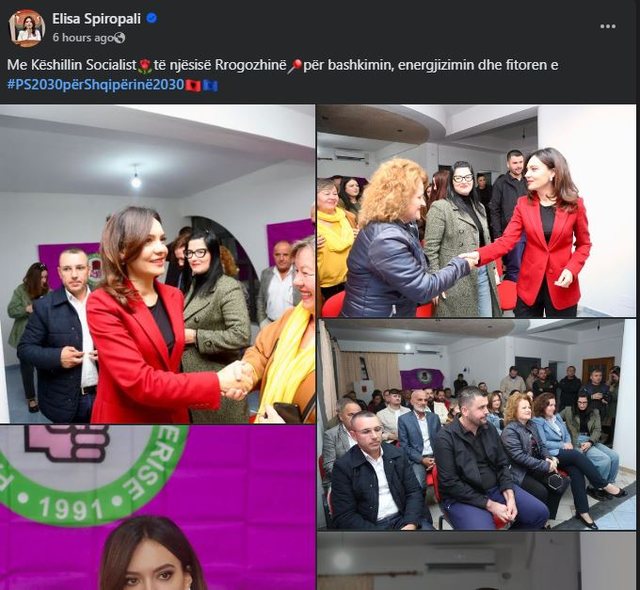Open the three-dots post options menu

608,27
